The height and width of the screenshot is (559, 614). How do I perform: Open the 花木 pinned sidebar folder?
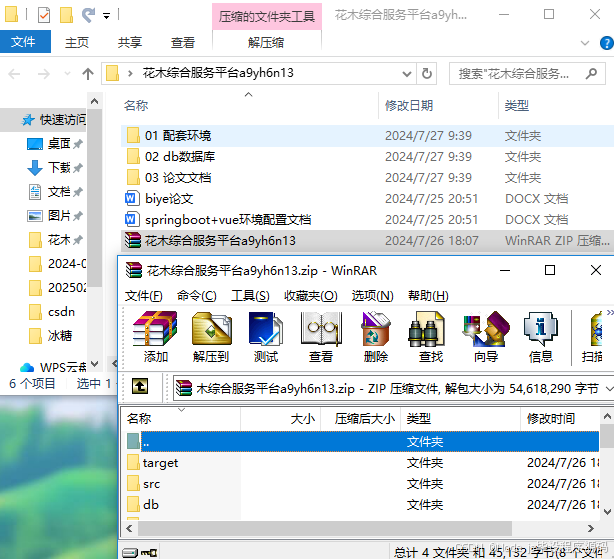[55, 240]
